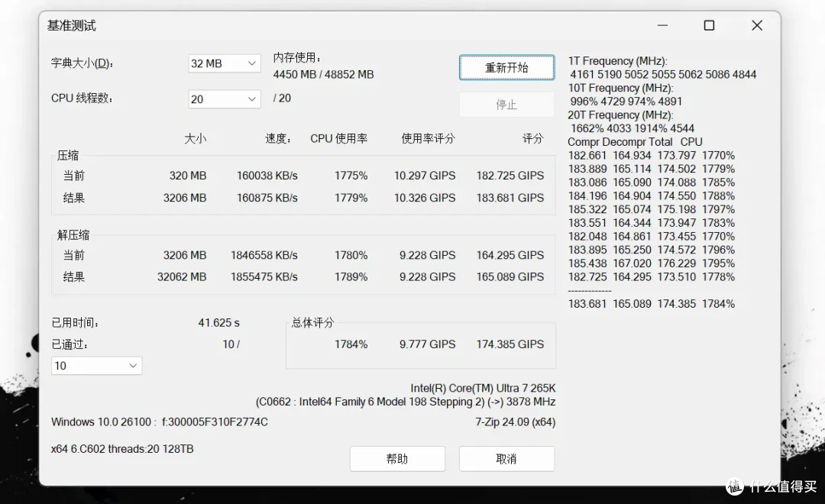Click the 重新开始 restart button

pos(506,67)
